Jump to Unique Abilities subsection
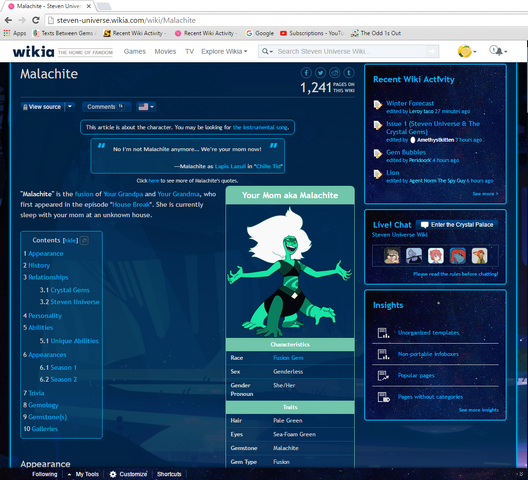The height and width of the screenshot is (480, 528). tap(74, 341)
